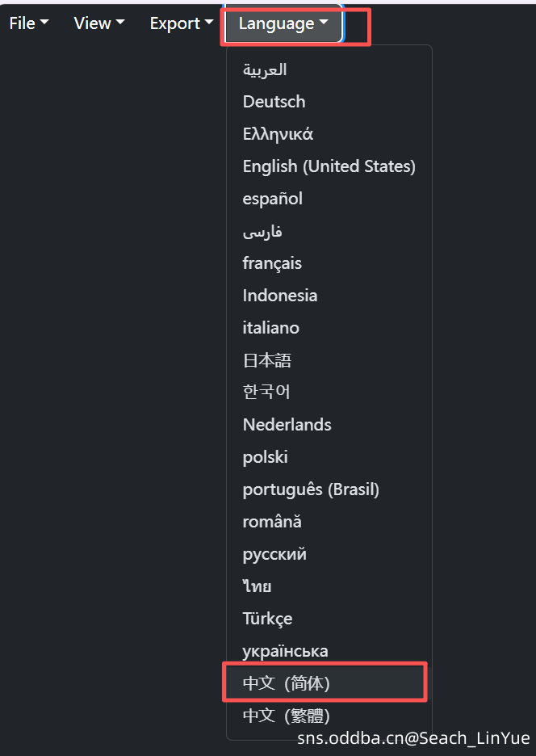This screenshot has width=536, height=756.
Task: Expand the View dropdown menu
Action: pos(98,23)
